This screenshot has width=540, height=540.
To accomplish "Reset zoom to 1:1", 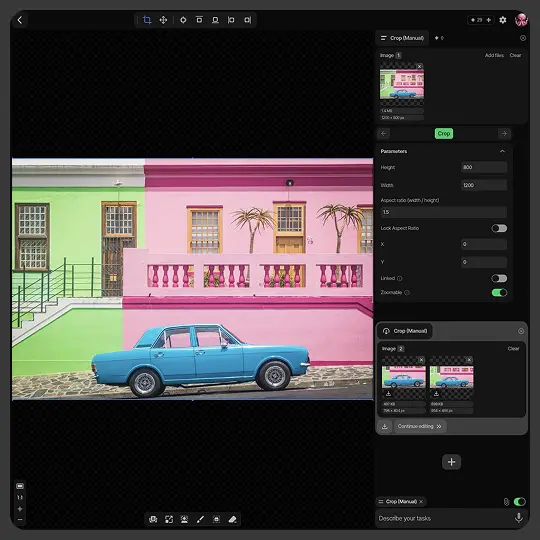I will [20, 497].
